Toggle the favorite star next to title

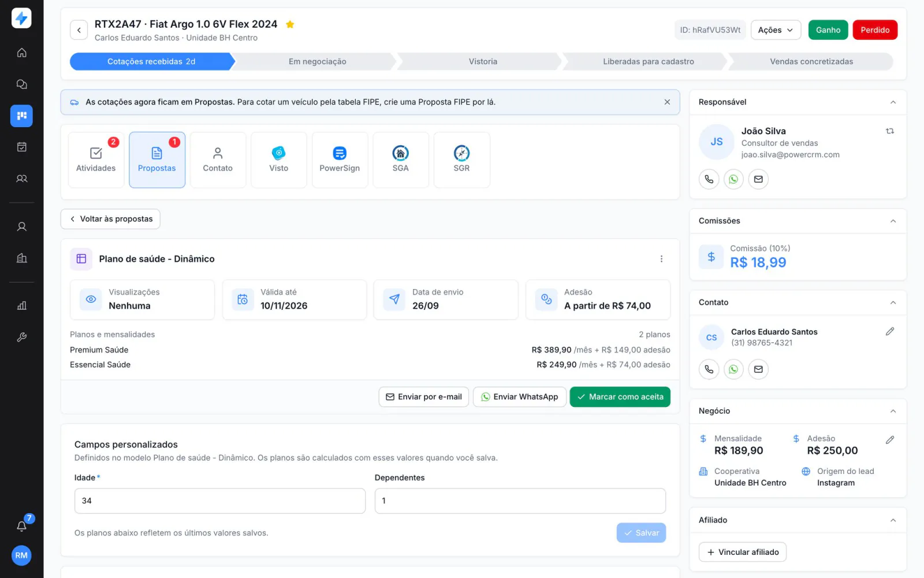[290, 24]
